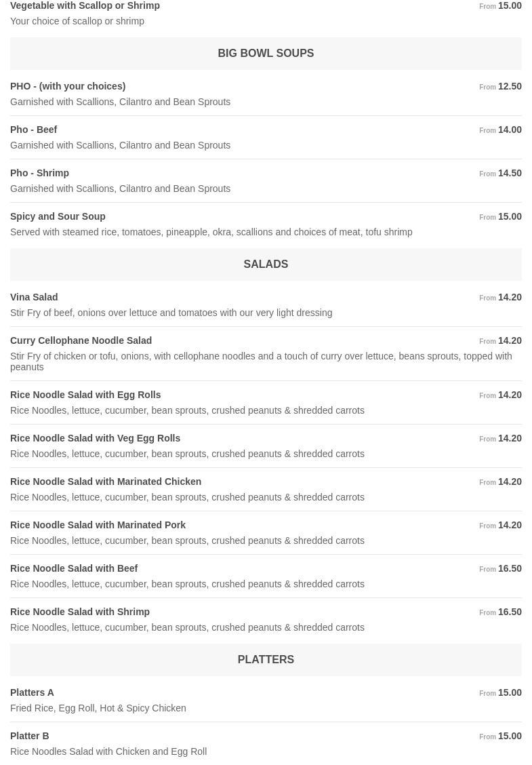Viewport: 532px width, 765px height.
Task: Pick Rice Noodle Salad with Shrimp
Action: tap(80, 612)
